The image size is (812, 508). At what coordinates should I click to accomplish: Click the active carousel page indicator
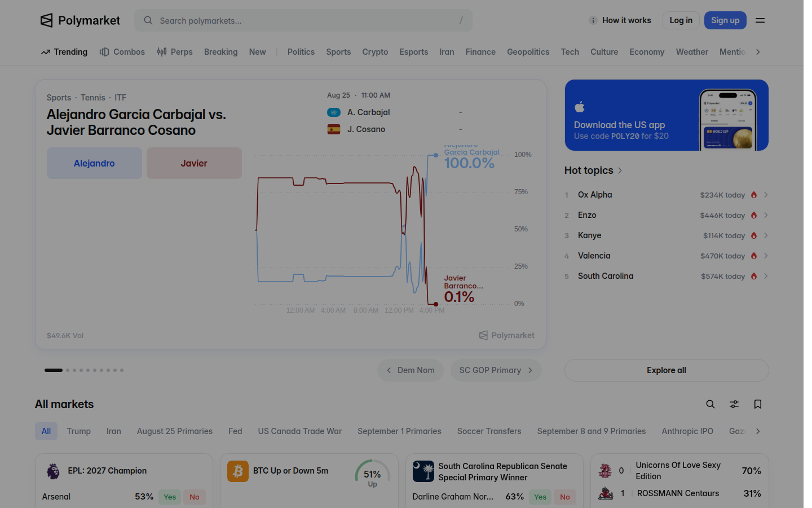pyautogui.click(x=54, y=370)
